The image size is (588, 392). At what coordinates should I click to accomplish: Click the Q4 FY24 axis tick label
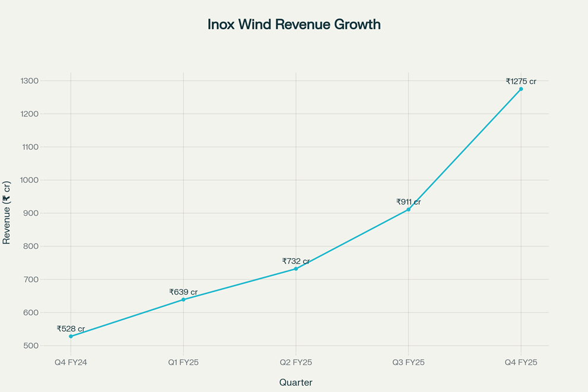[x=71, y=362]
